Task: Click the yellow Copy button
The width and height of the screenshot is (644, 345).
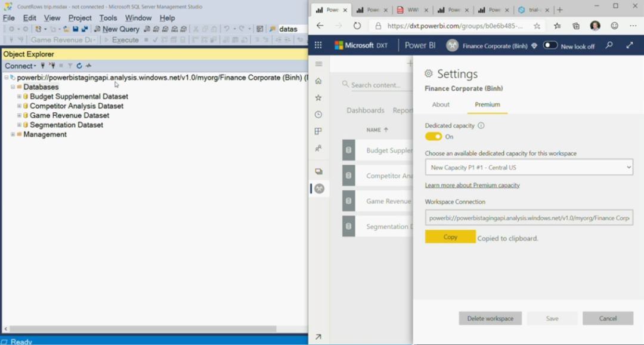Action: point(450,237)
